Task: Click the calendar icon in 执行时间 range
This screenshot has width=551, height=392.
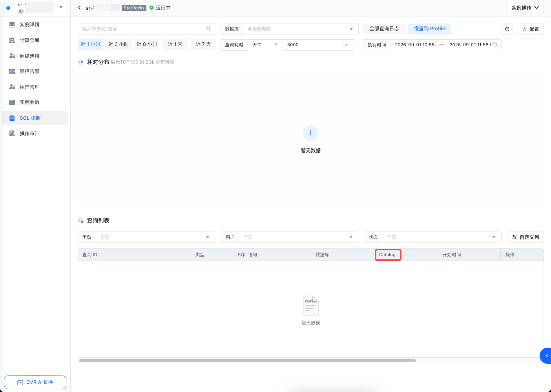Action: (x=494, y=45)
